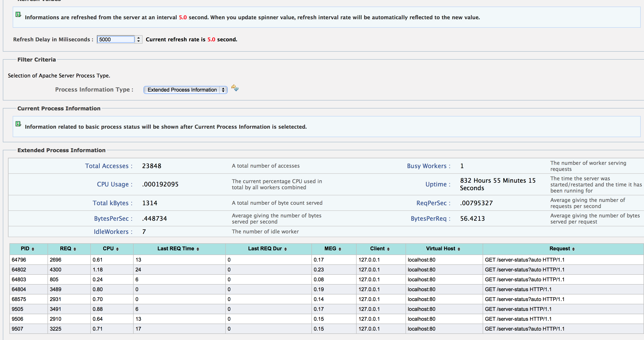Click the Last REQ Dur column header
The height and width of the screenshot is (340, 644).
coord(265,249)
